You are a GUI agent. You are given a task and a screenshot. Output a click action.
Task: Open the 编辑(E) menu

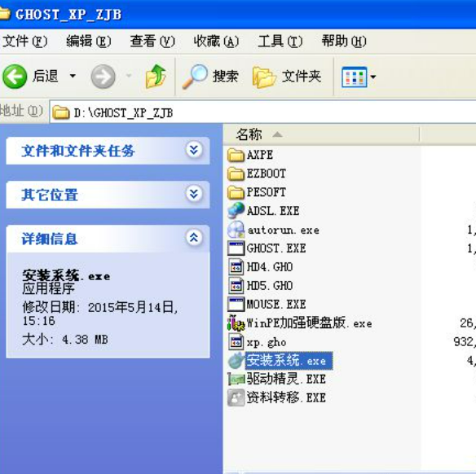pyautogui.click(x=89, y=42)
